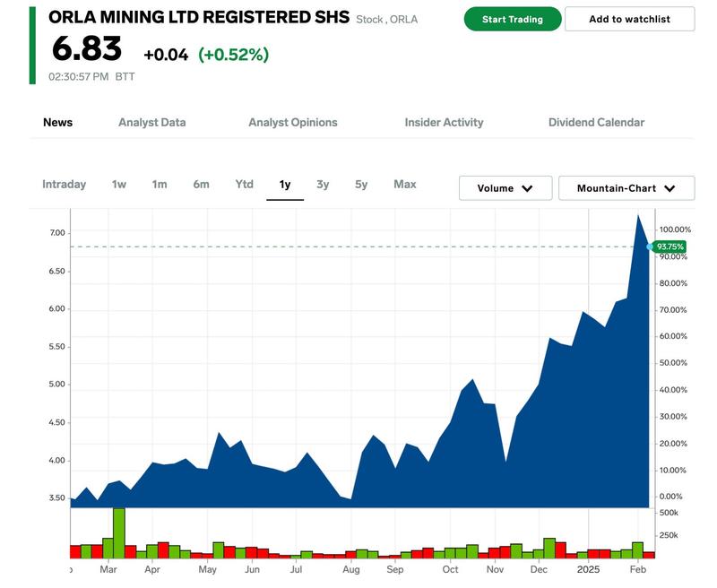Show year-to-date chart with Ytd

(x=244, y=185)
